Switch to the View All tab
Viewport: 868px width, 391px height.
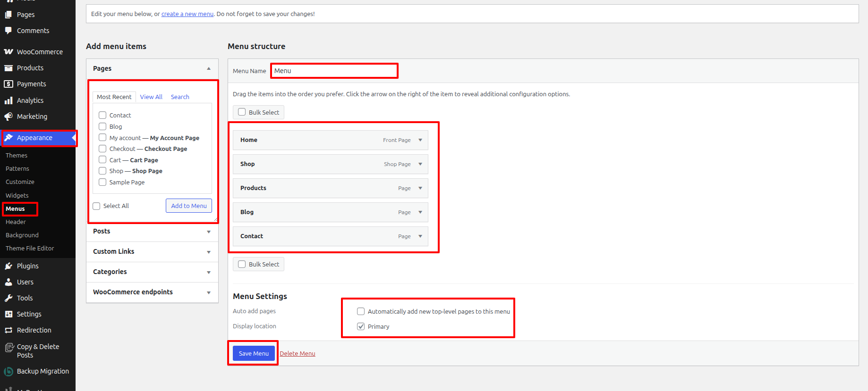click(x=151, y=97)
